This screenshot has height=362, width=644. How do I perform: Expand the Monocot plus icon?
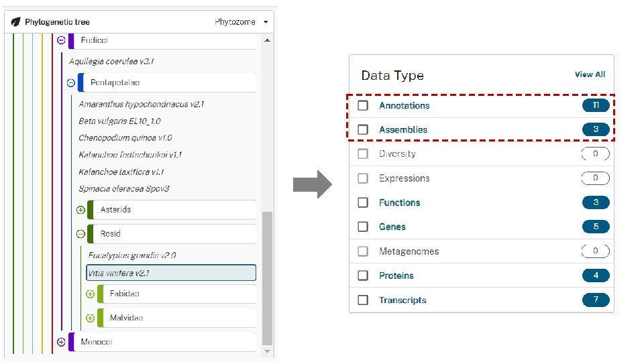click(61, 342)
